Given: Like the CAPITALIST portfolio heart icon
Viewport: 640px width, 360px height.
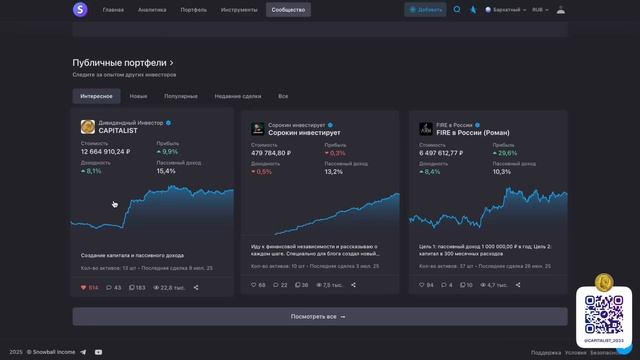Looking at the screenshot, I should [x=84, y=287].
